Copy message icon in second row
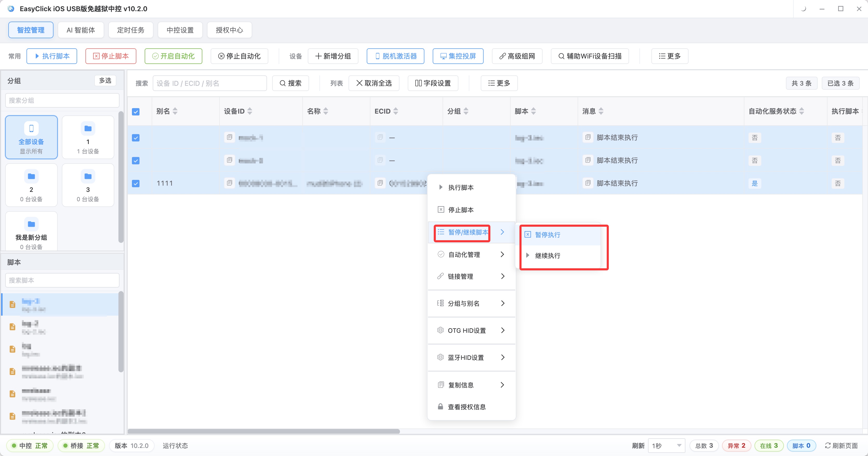Image resolution: width=868 pixels, height=456 pixels. (588, 160)
